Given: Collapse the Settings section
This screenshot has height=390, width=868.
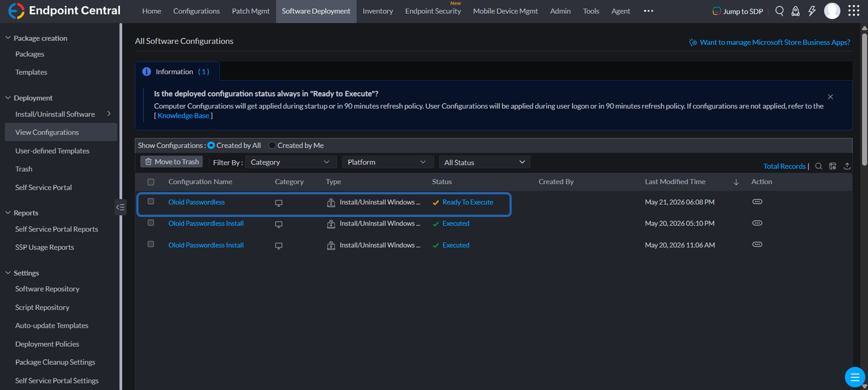Looking at the screenshot, I should click(x=8, y=272).
